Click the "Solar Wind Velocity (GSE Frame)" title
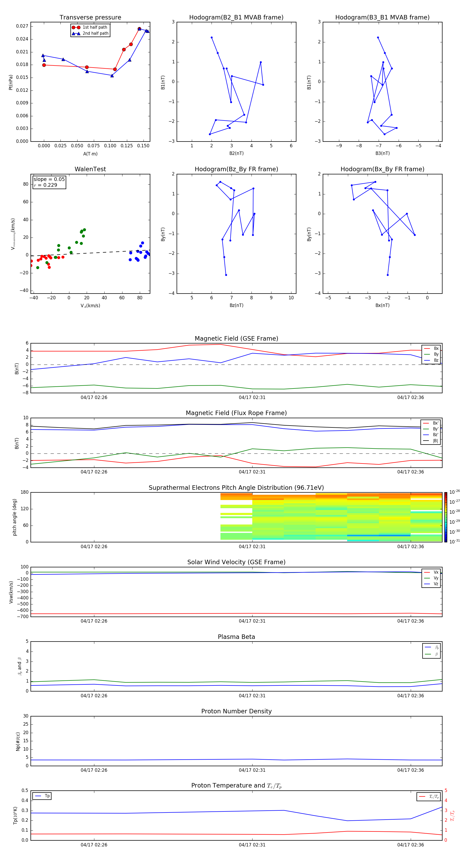The image size is (473, 868). pyautogui.click(x=236, y=562)
